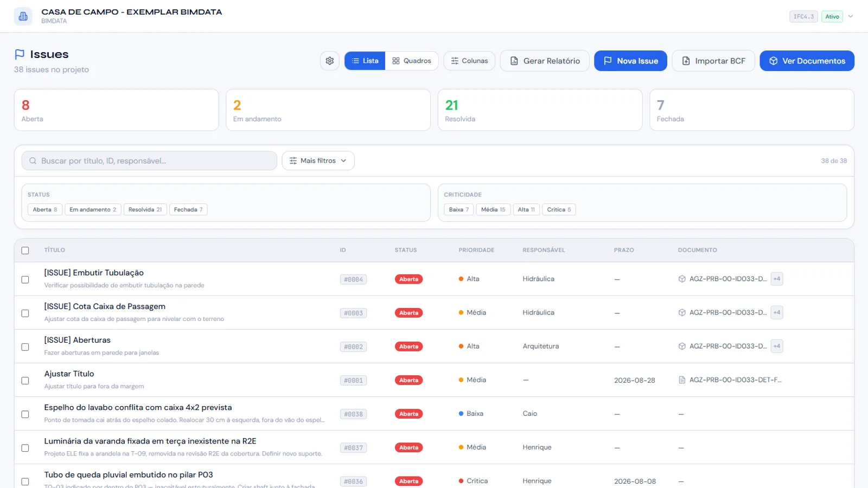Click the 2026-08-28 deadline cell
Screen dimensions: 868x488
click(x=635, y=380)
